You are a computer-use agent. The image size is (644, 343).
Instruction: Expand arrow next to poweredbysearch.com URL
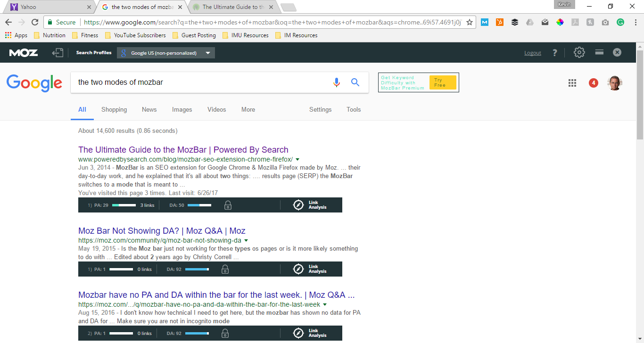(x=297, y=160)
